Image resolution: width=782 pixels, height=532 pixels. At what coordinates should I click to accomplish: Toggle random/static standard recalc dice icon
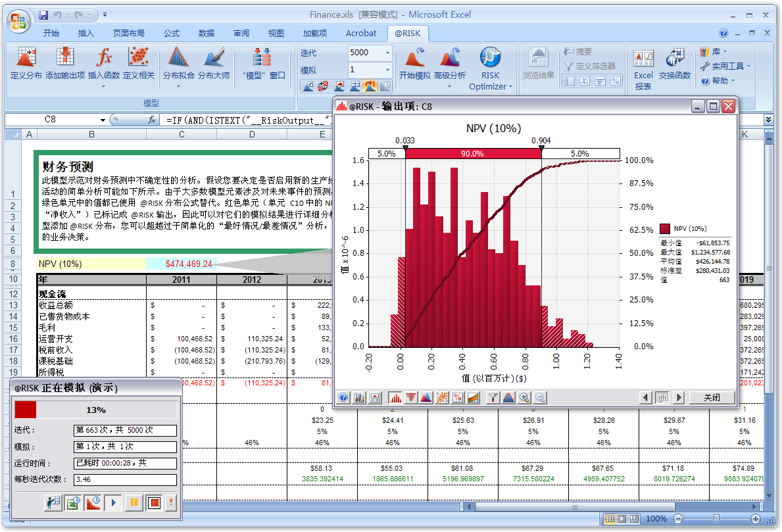[x=323, y=86]
